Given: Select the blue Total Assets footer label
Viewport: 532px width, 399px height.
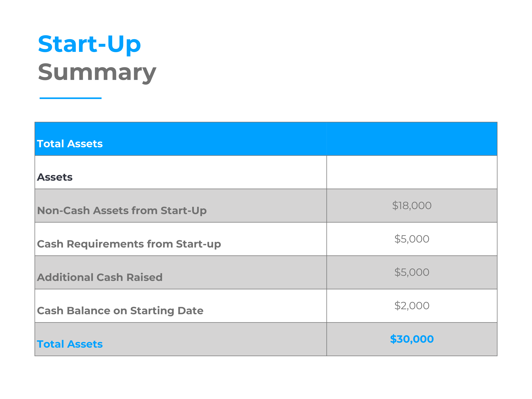Looking at the screenshot, I should (x=70, y=344).
